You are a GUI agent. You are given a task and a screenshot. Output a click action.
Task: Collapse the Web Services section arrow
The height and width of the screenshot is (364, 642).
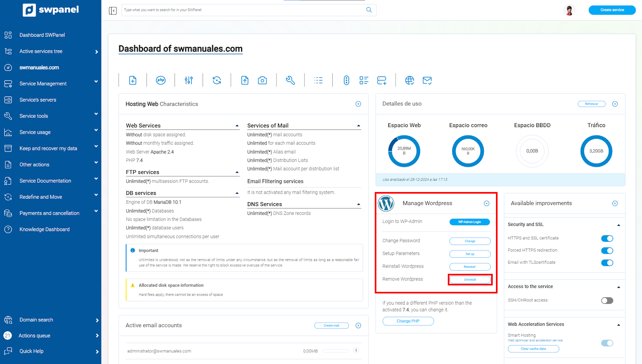click(x=237, y=126)
